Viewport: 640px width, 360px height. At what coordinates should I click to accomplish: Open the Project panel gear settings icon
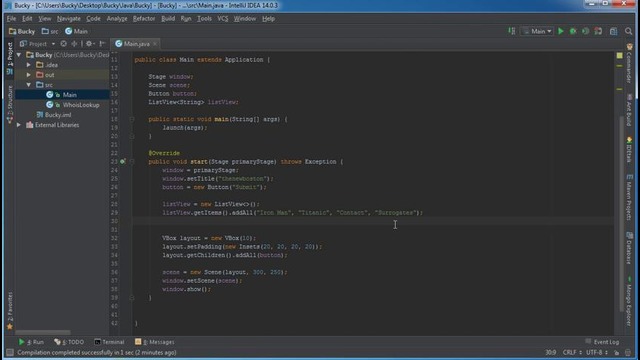tap(90, 44)
